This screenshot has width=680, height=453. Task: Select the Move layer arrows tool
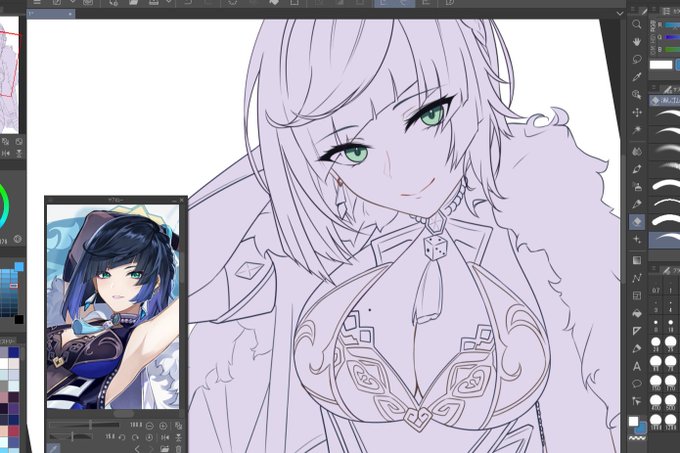(x=637, y=112)
